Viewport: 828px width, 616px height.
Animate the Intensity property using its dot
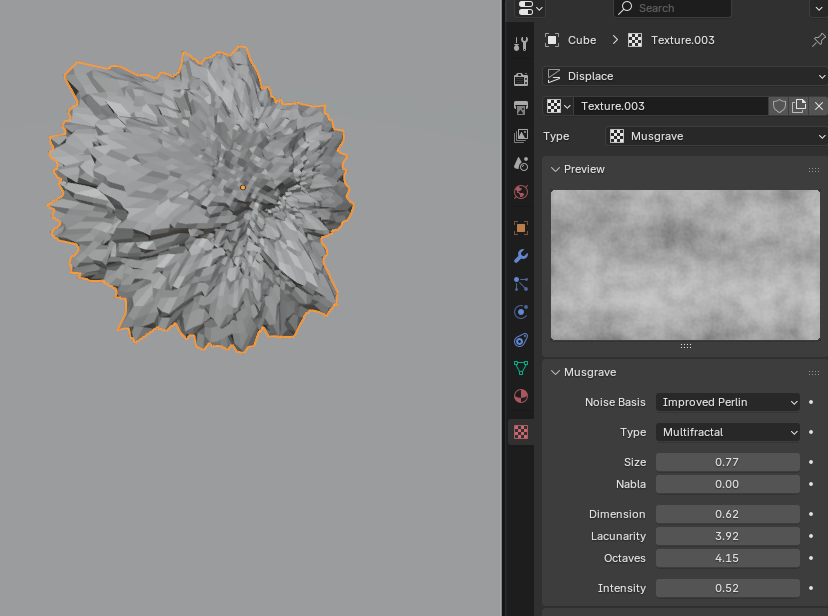[x=811, y=588]
